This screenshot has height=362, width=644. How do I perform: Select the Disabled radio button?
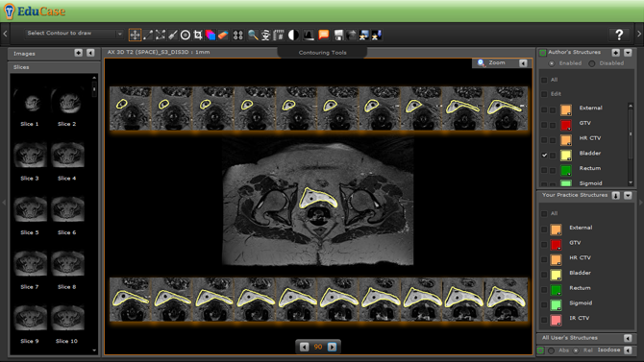(592, 63)
